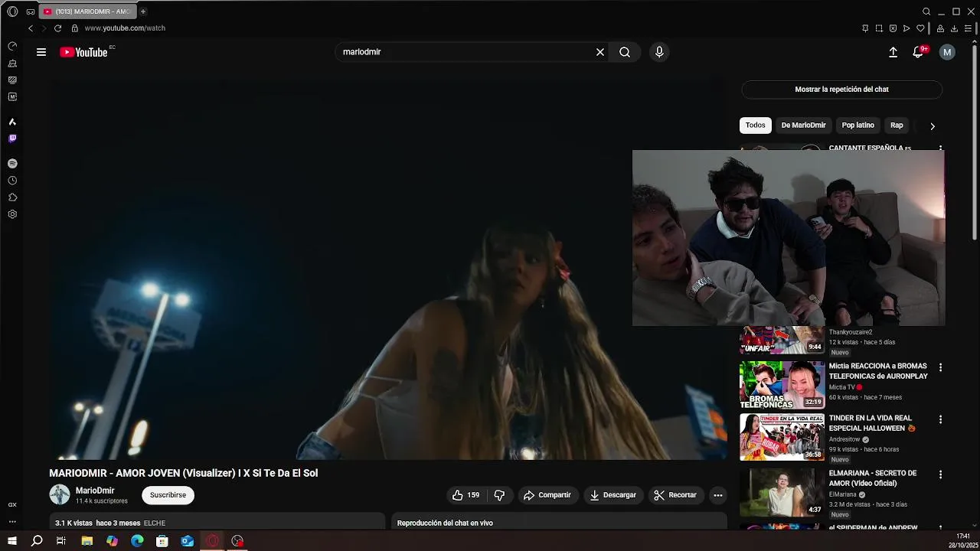Open Windows taskbar search

pyautogui.click(x=37, y=541)
